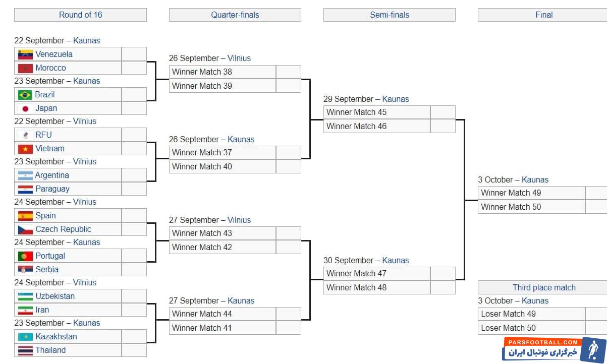Click the Thailand flag icon

25,350
